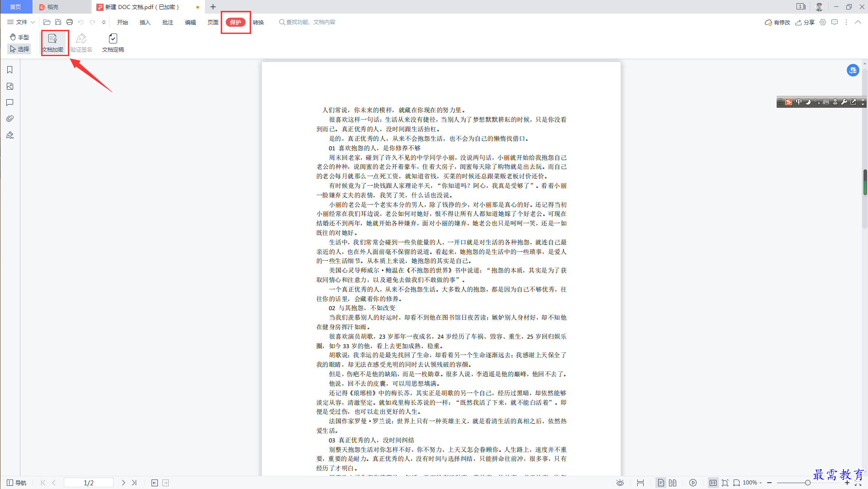
Task: Click the blue floating assistant button
Action: (853, 70)
